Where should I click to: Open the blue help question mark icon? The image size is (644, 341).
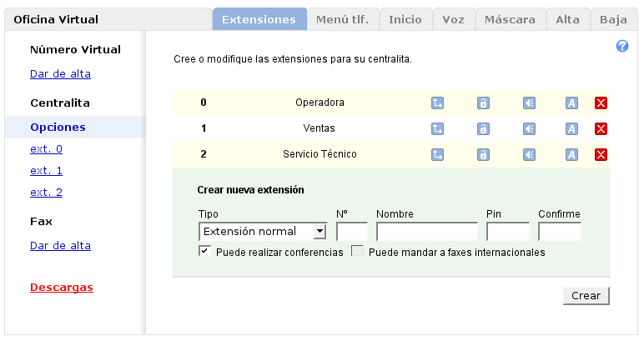621,47
